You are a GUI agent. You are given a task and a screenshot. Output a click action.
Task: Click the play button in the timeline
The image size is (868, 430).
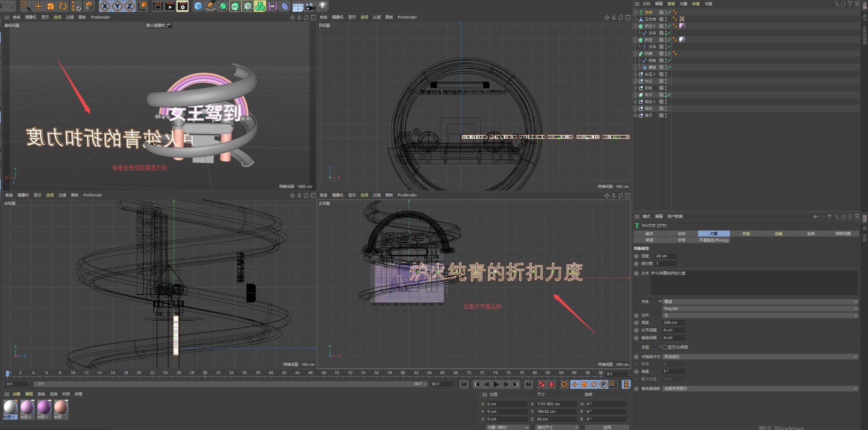(496, 384)
